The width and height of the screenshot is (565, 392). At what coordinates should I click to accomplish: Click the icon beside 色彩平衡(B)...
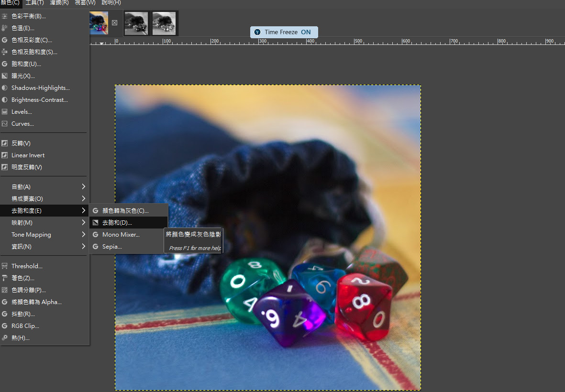click(5, 16)
